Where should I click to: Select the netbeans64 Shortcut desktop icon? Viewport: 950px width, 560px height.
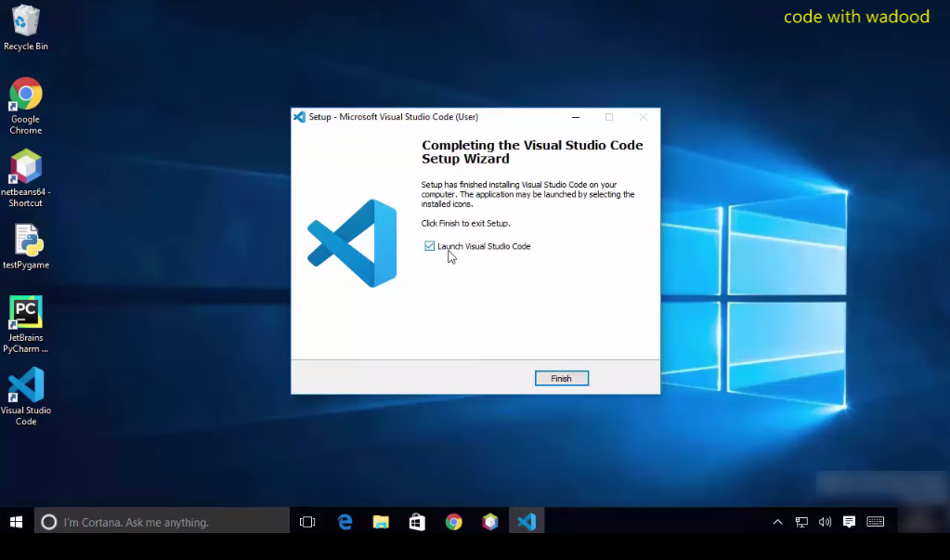[25, 179]
